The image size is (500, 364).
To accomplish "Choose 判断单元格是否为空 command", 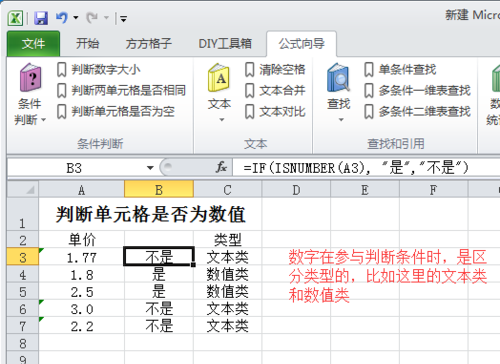I will click(115, 112).
